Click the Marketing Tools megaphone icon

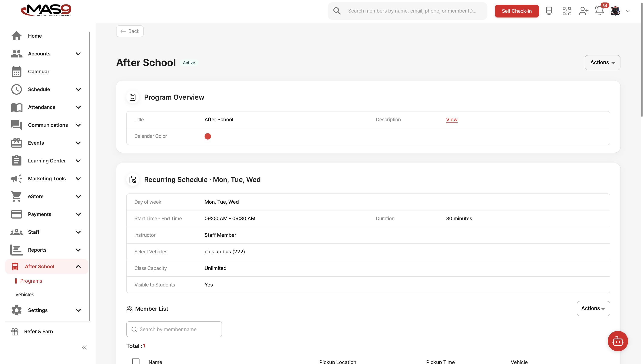(x=17, y=179)
